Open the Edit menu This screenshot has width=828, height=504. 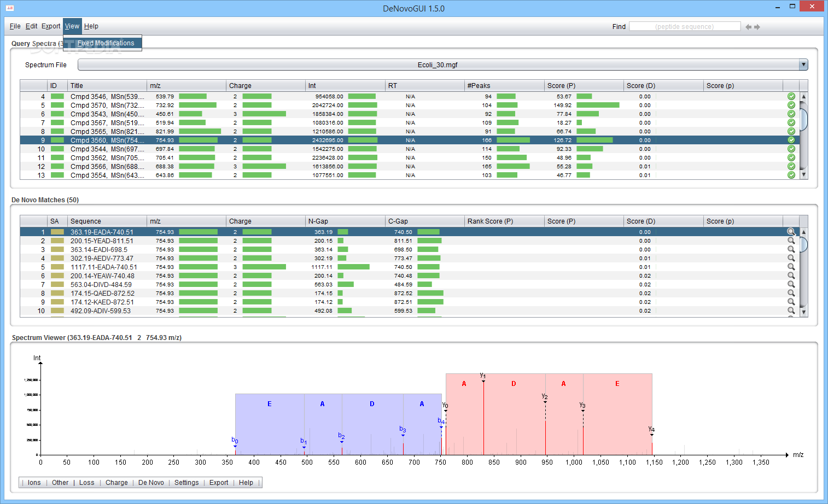(x=31, y=26)
